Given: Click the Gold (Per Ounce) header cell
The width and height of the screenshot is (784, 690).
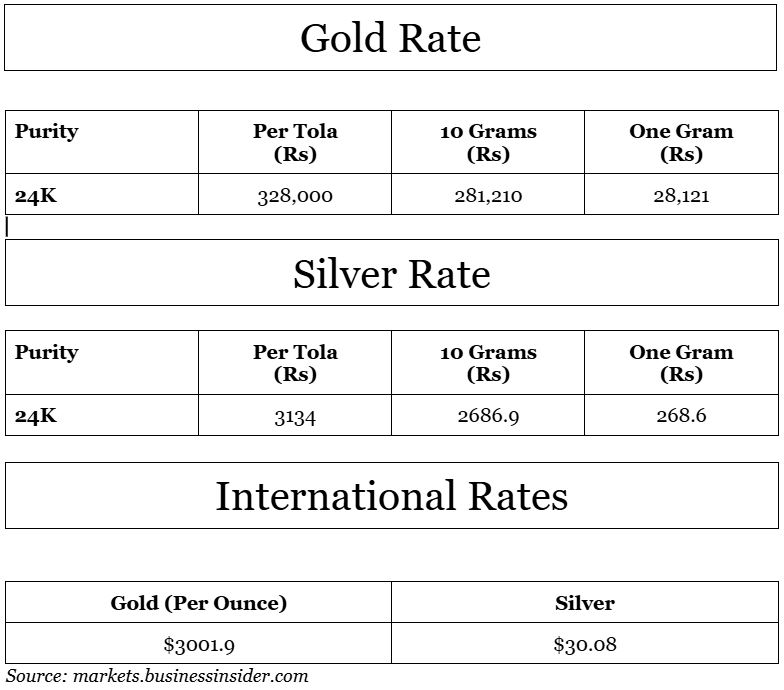Looking at the screenshot, I should pyautogui.click(x=198, y=602).
